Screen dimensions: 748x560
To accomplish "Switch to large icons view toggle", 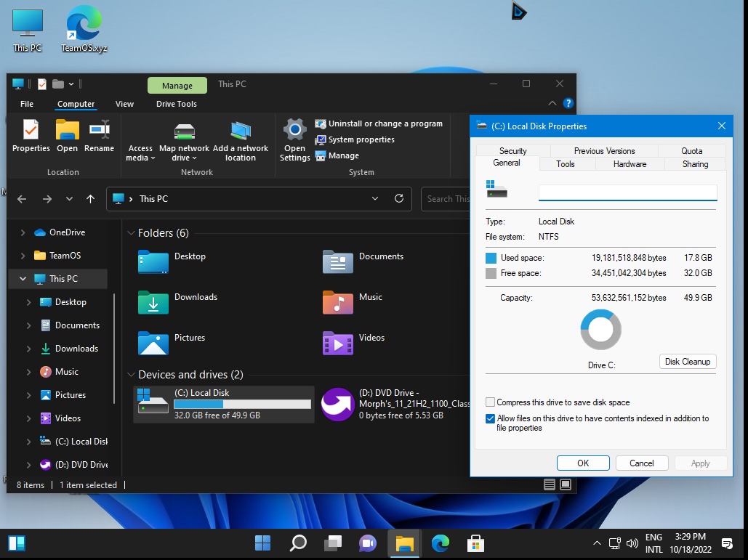I will click(566, 484).
